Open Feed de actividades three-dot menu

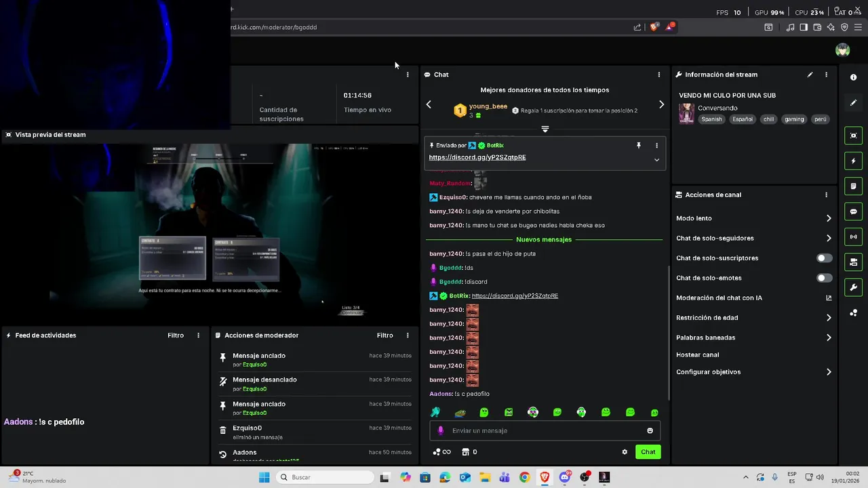pos(199,335)
